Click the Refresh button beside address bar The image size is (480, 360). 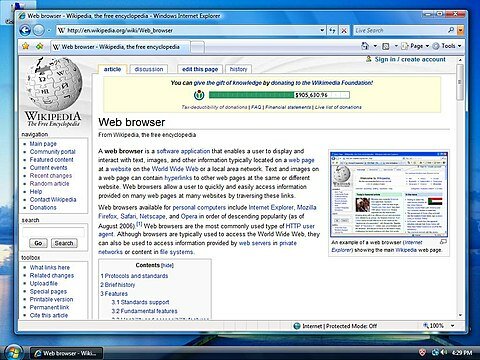[x=332, y=30]
